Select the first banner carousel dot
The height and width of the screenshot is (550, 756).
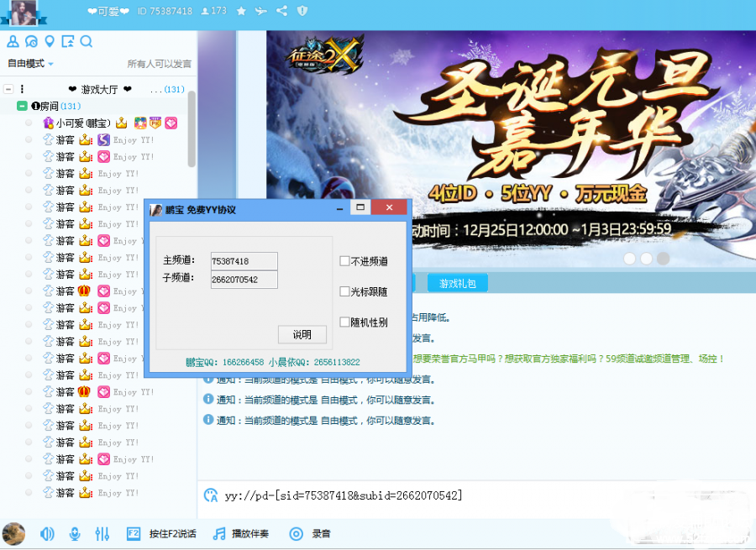629,259
